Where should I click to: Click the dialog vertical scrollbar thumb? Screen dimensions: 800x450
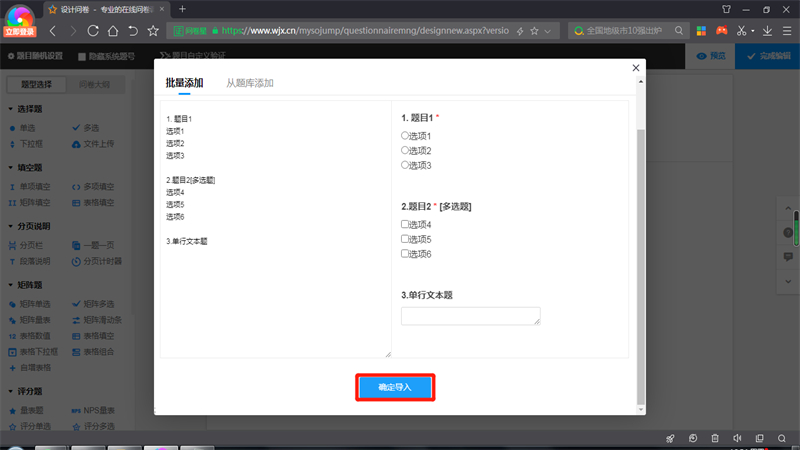641,266
